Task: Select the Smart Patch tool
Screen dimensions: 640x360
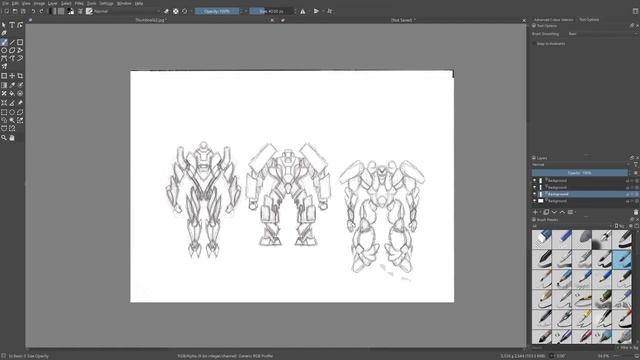Action: (x=4, y=93)
